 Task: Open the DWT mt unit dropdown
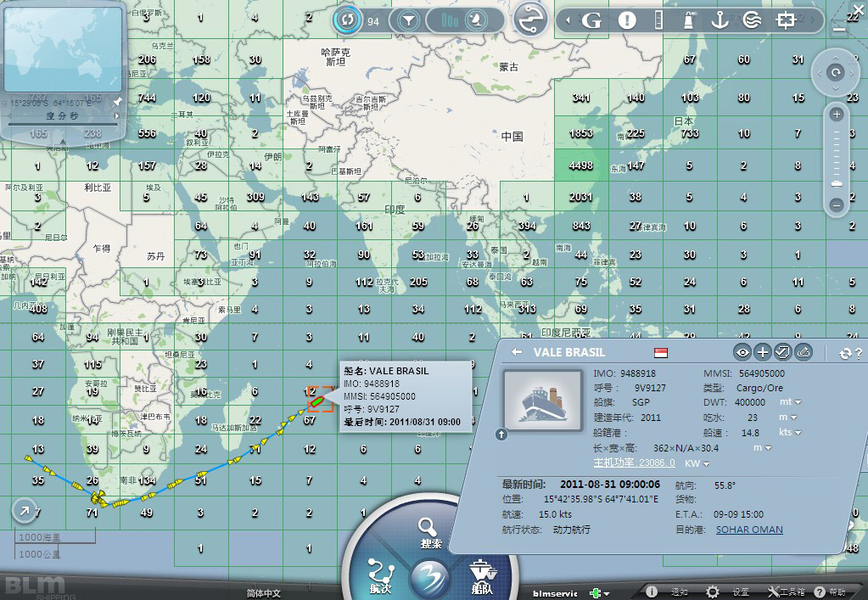point(791,402)
